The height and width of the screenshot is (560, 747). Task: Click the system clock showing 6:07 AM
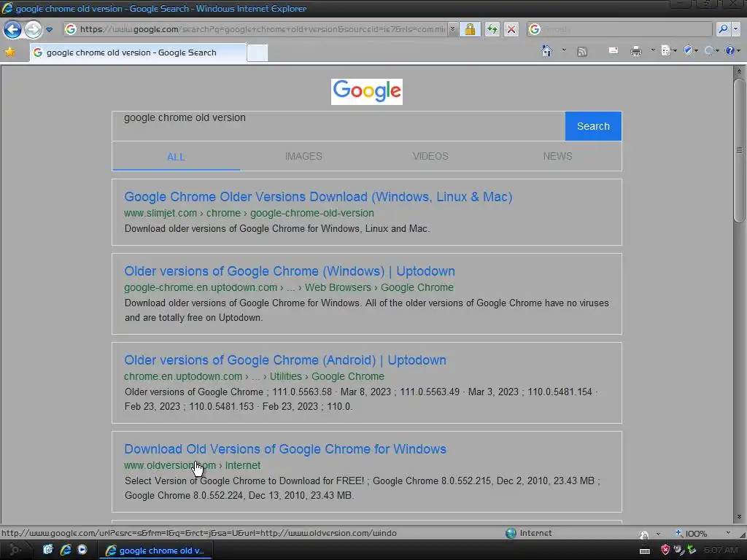(x=720, y=551)
